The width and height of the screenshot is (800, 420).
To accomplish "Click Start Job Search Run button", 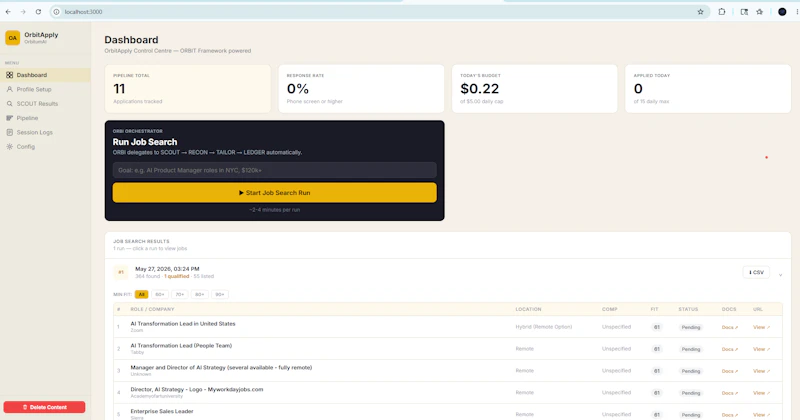I will click(x=274, y=193).
